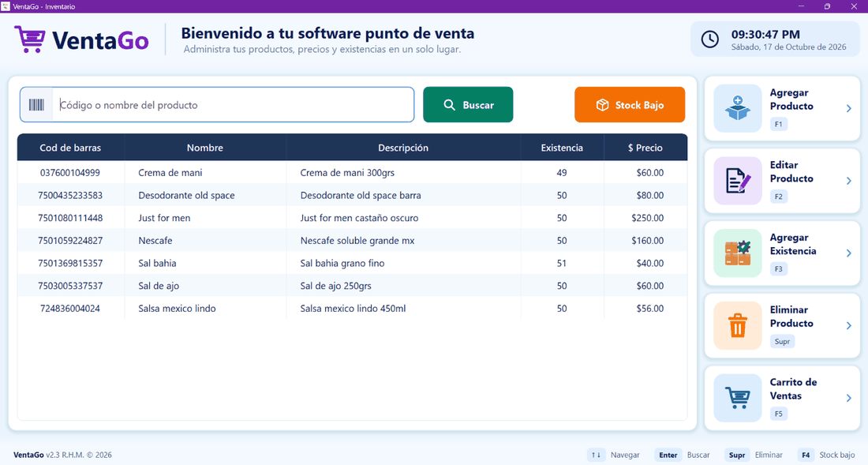Click the VentaGo window title bar app icon
Viewport: 868px width, 465px height.
point(6,6)
